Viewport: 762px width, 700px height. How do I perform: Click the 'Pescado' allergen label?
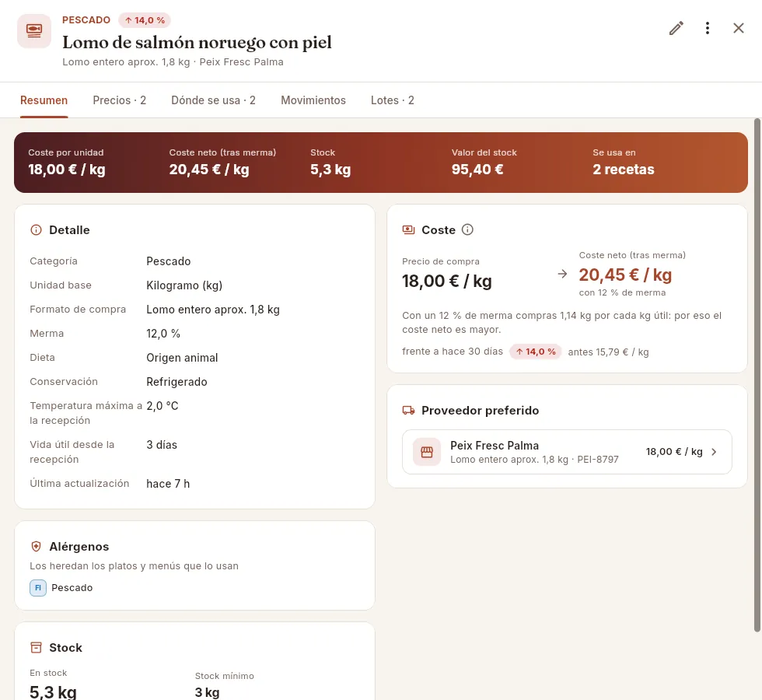coord(72,588)
